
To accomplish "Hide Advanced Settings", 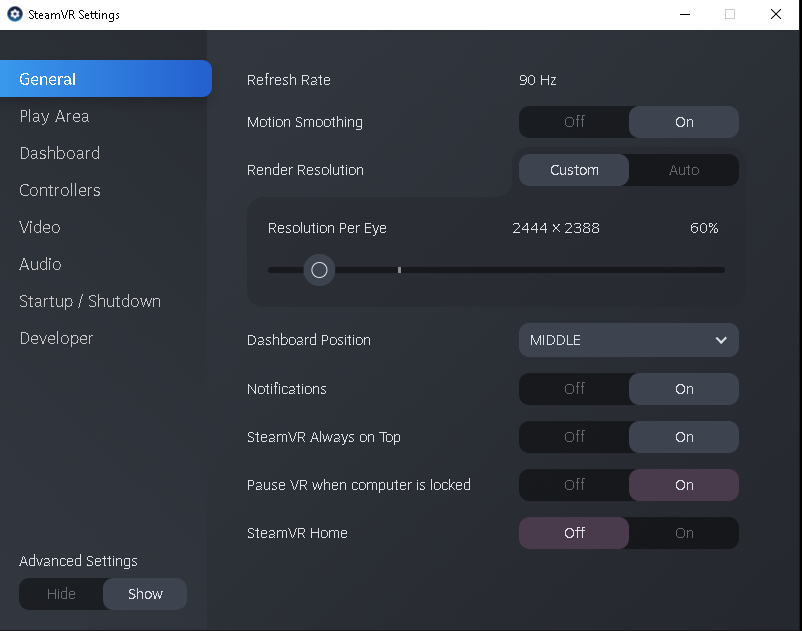I will [61, 594].
